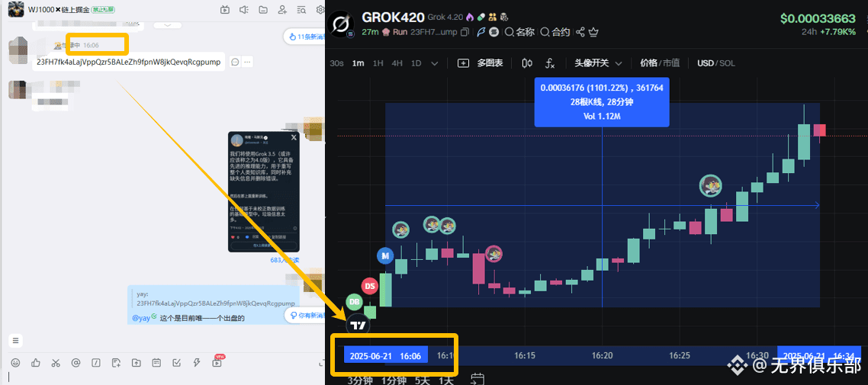
Task: Click the GROK420 token logo
Action: 340,24
